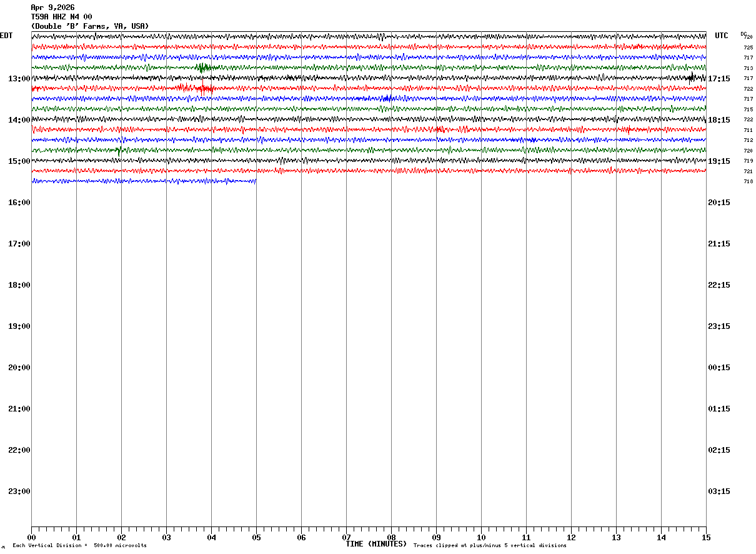Image resolution: width=756 pixels, height=554 pixels.
Task: Click the '14:00' EDT hour label
Action: 19,120
